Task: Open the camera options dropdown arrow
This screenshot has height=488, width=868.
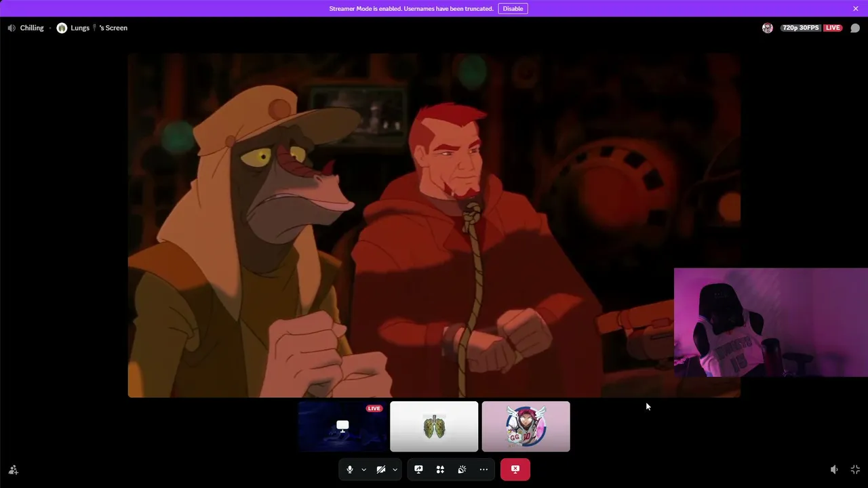Action: pyautogui.click(x=395, y=469)
